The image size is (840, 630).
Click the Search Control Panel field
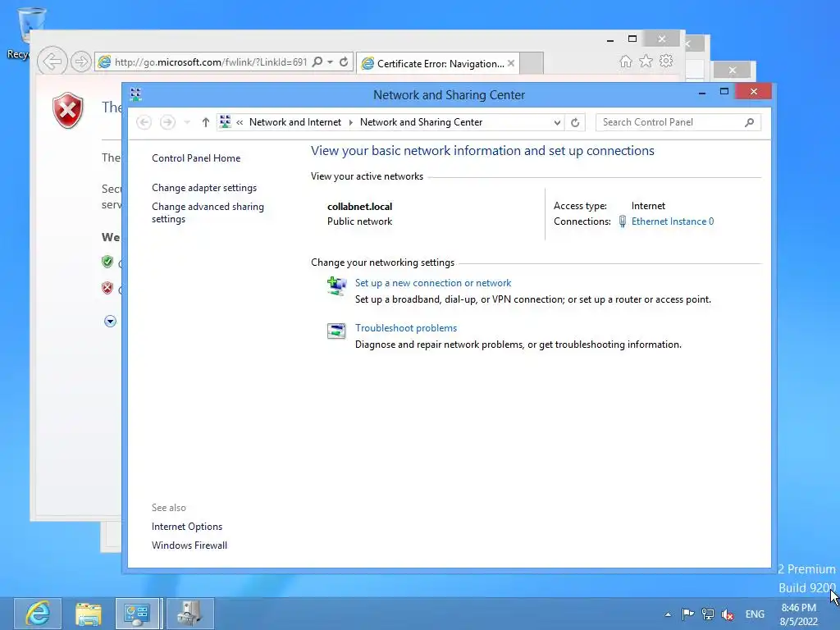[x=678, y=122]
